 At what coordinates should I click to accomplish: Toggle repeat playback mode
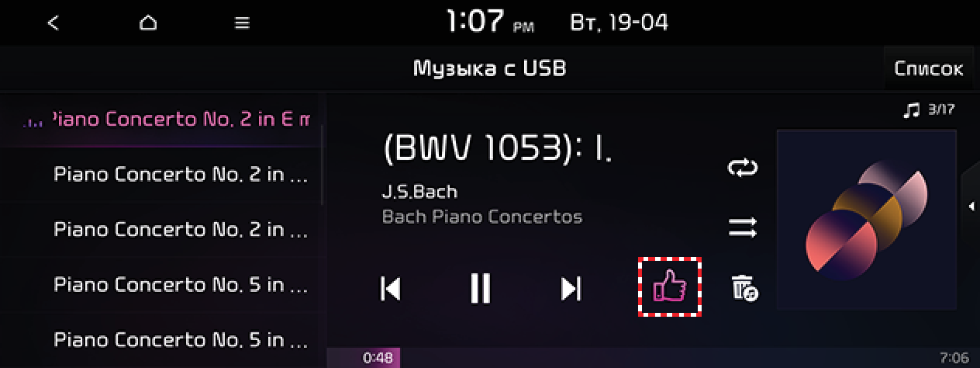point(742,167)
